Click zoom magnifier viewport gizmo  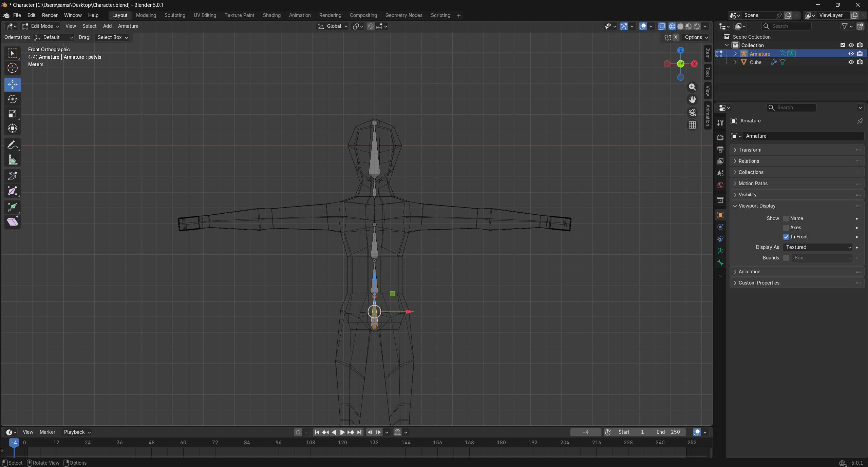(x=692, y=87)
